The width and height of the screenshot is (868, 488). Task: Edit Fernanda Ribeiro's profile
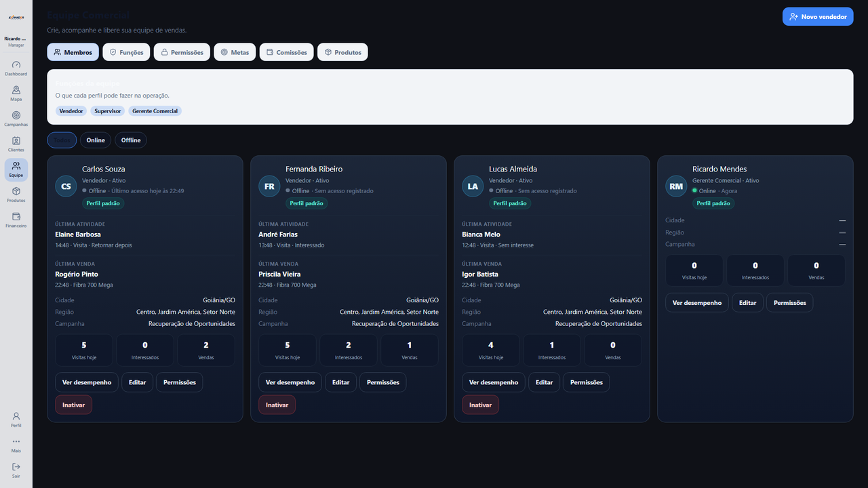341,382
